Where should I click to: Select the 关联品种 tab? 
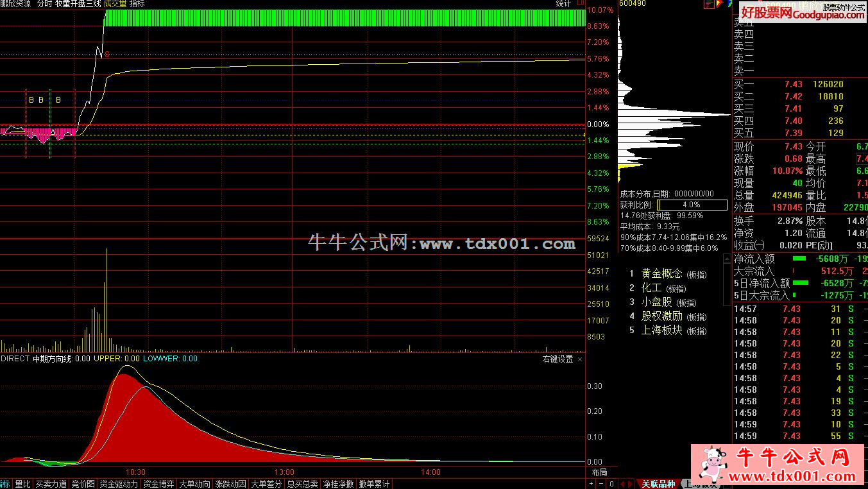coord(658,484)
